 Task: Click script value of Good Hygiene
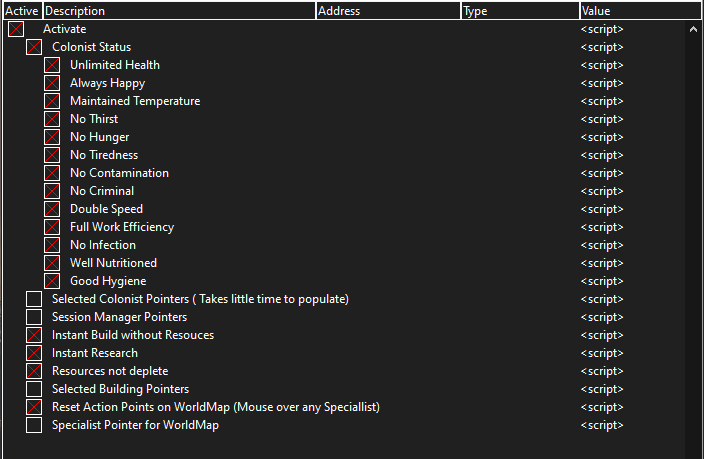pyautogui.click(x=602, y=281)
